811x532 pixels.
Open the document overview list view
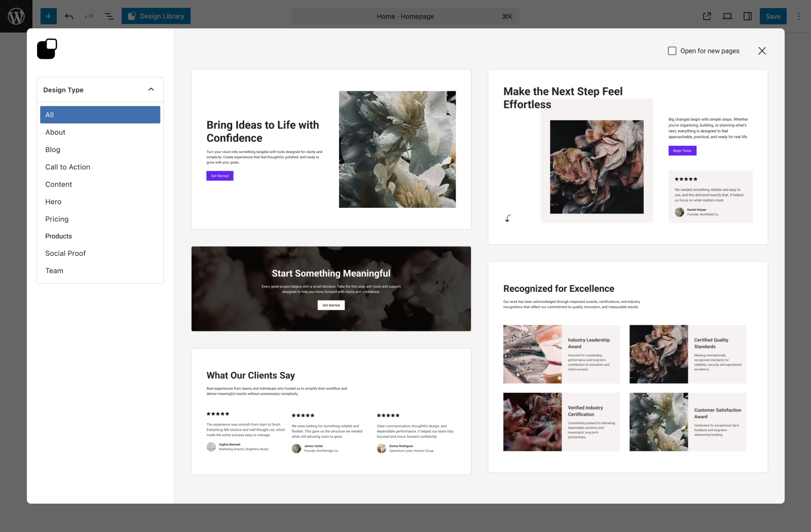(109, 16)
